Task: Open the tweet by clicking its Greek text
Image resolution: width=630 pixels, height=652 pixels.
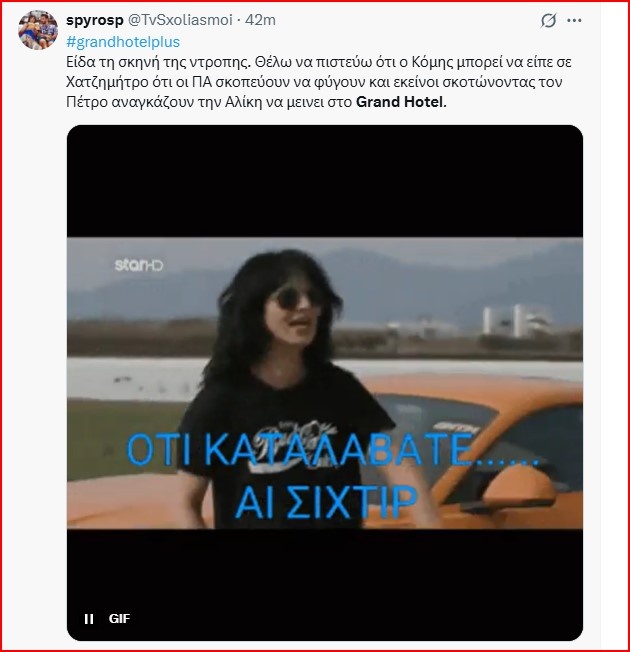Action: click(x=319, y=82)
